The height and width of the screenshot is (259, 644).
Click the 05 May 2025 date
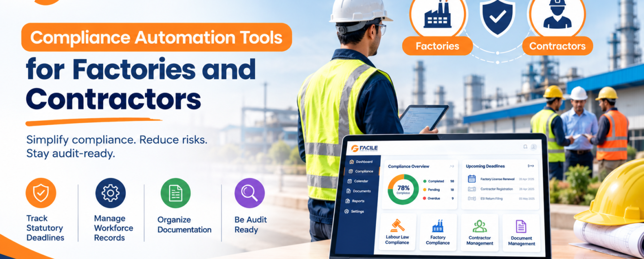[x=526, y=199]
